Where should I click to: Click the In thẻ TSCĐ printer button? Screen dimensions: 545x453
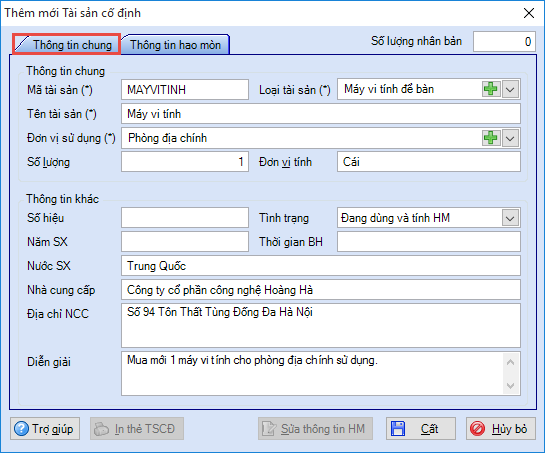click(x=137, y=429)
